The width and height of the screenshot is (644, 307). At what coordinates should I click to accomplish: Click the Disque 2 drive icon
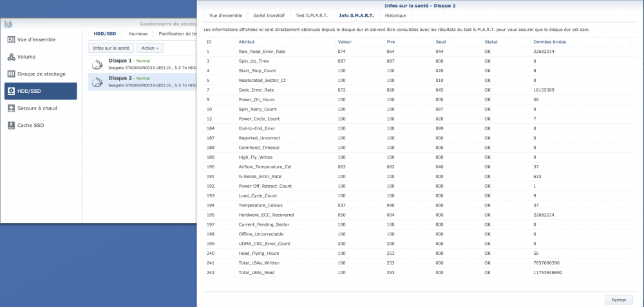pyautogui.click(x=97, y=81)
